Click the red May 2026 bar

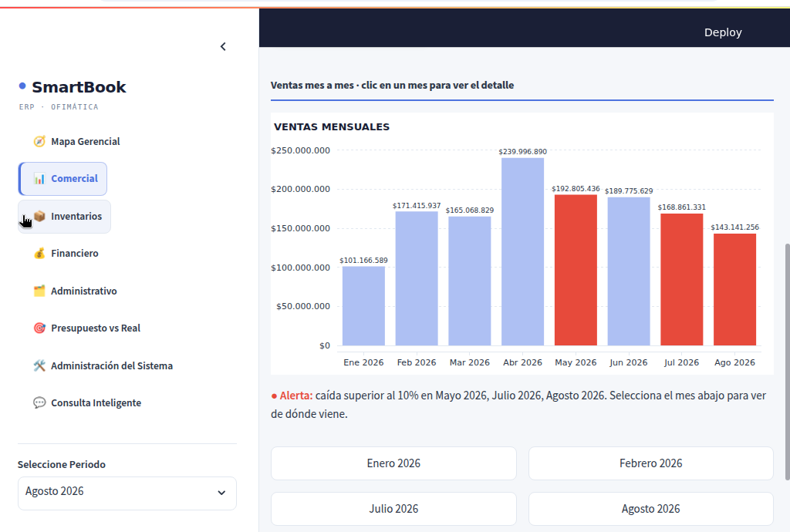576,271
